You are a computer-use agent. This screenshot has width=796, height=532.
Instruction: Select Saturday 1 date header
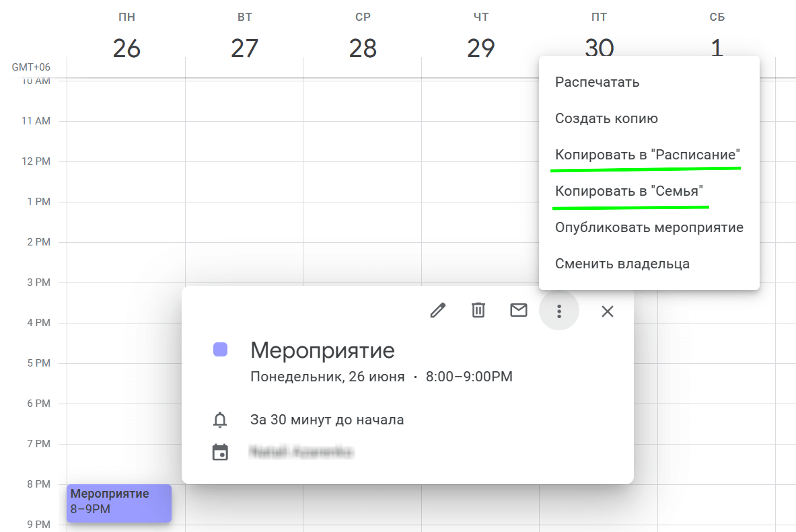coord(717,48)
